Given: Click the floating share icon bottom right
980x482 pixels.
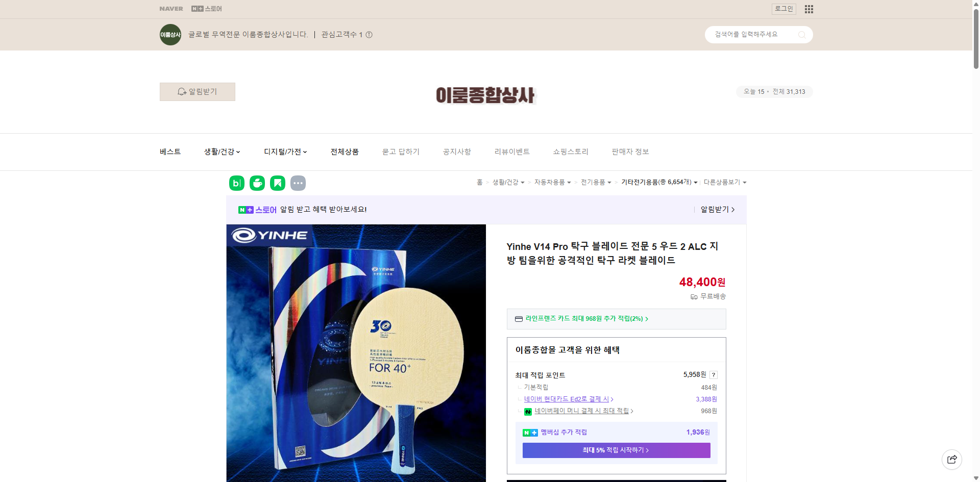Looking at the screenshot, I should 952,459.
